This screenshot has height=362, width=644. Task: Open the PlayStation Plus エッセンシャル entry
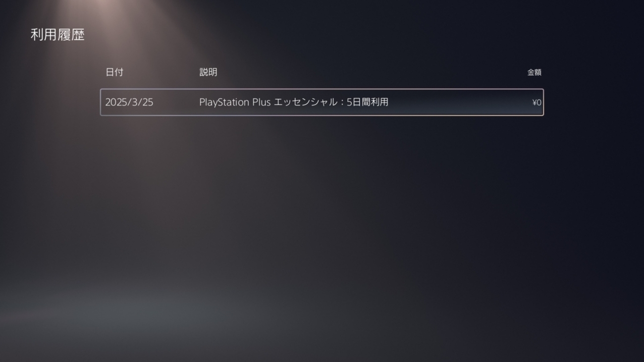(x=322, y=102)
